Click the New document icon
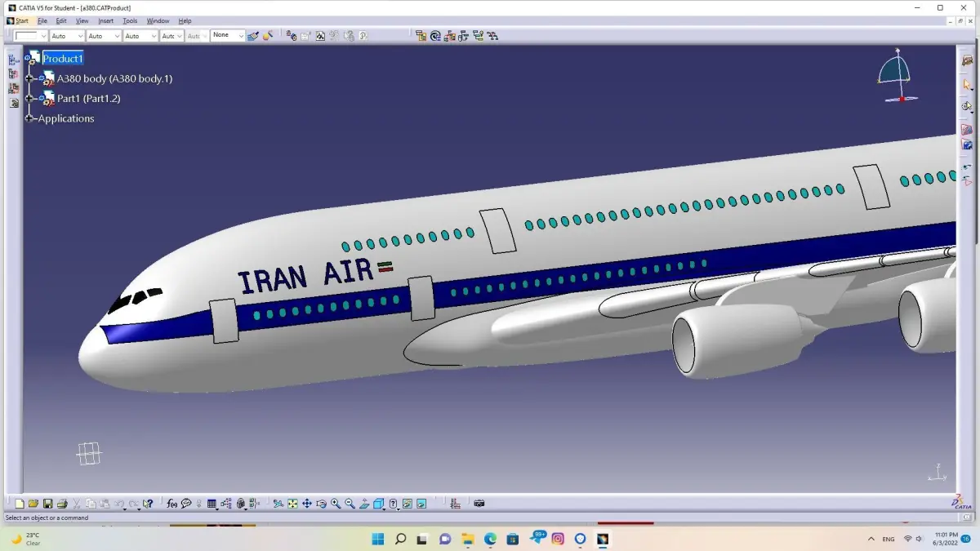This screenshot has width=980, height=551. (x=20, y=504)
